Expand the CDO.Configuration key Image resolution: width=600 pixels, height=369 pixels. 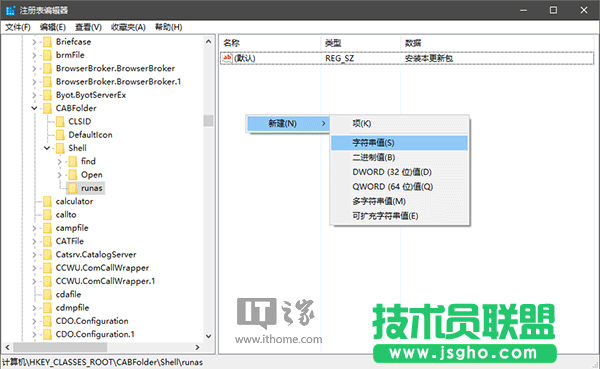pos(34,321)
